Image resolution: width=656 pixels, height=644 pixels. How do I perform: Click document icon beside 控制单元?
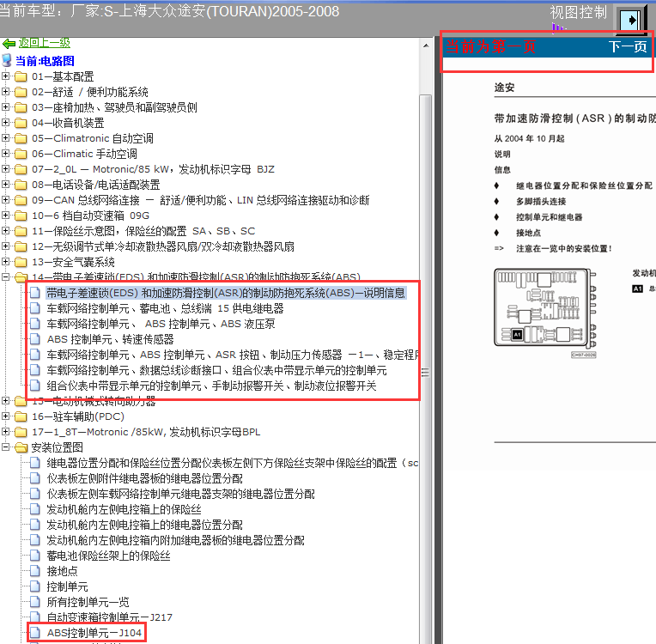(x=35, y=586)
